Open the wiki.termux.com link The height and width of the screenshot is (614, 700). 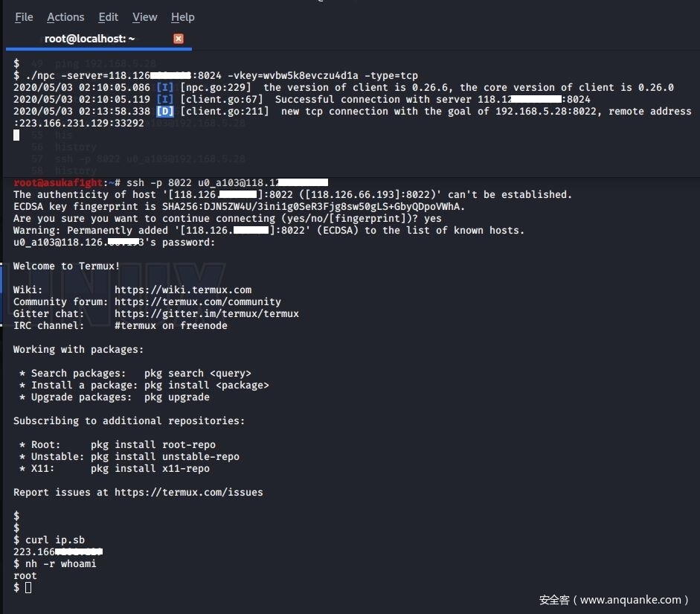[x=183, y=290]
